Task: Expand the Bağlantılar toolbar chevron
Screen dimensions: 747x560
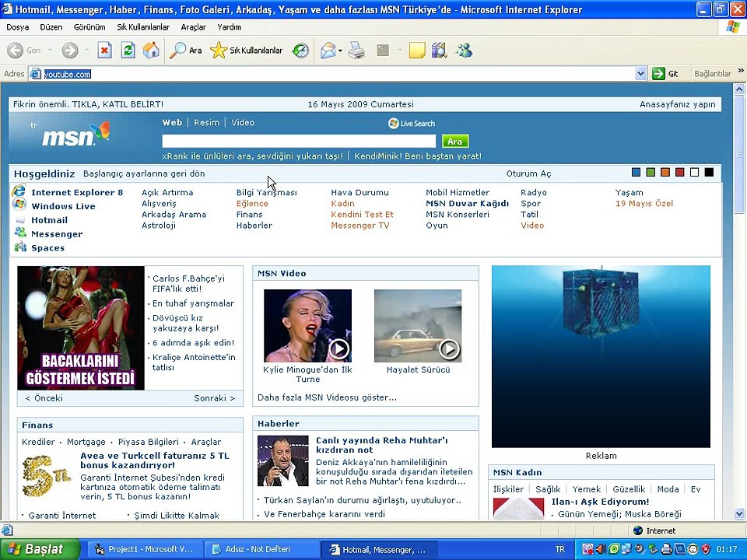Action: (741, 71)
